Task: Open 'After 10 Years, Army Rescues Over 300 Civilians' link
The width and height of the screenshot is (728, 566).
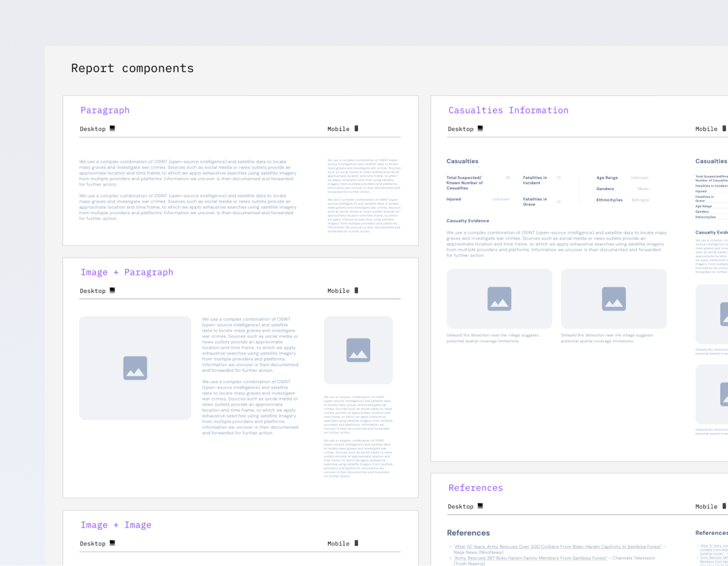Action: coord(558,547)
